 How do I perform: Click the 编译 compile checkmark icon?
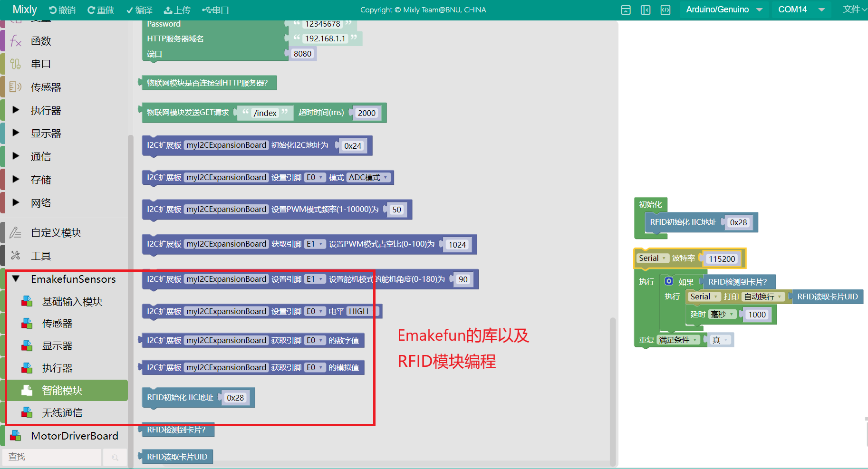tap(129, 10)
